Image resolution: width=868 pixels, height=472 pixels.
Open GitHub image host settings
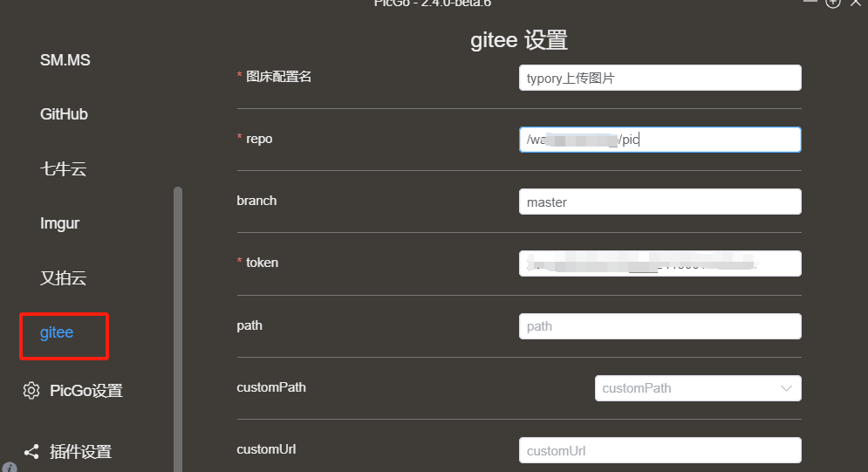pos(64,114)
